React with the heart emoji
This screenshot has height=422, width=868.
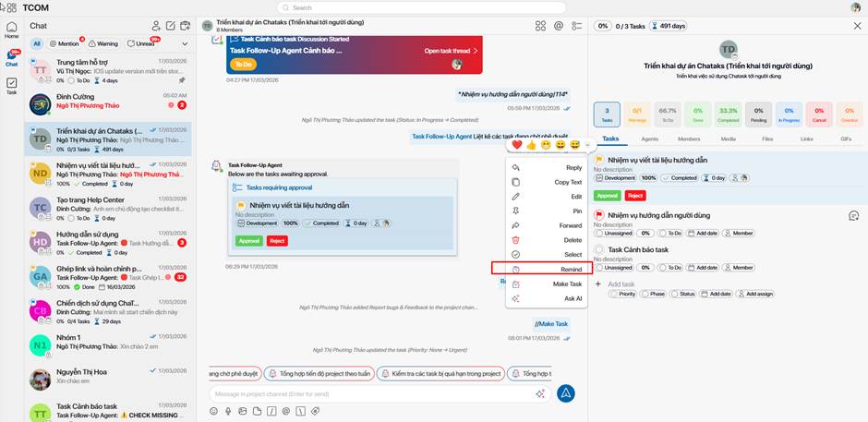517,145
